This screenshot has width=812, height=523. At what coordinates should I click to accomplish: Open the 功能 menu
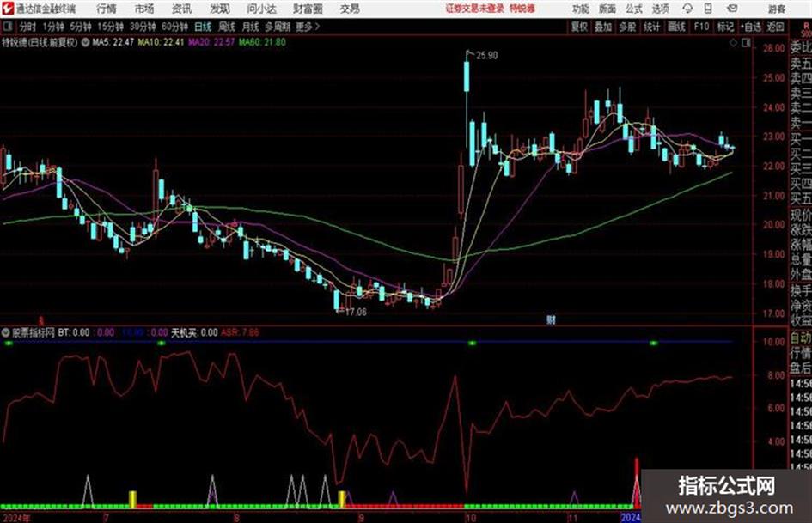point(581,9)
